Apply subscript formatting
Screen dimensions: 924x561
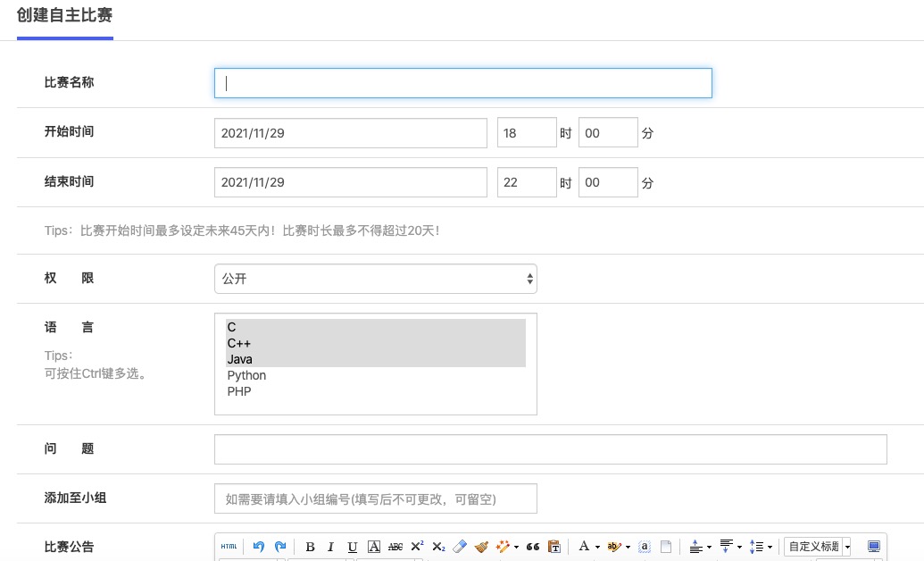(x=438, y=547)
